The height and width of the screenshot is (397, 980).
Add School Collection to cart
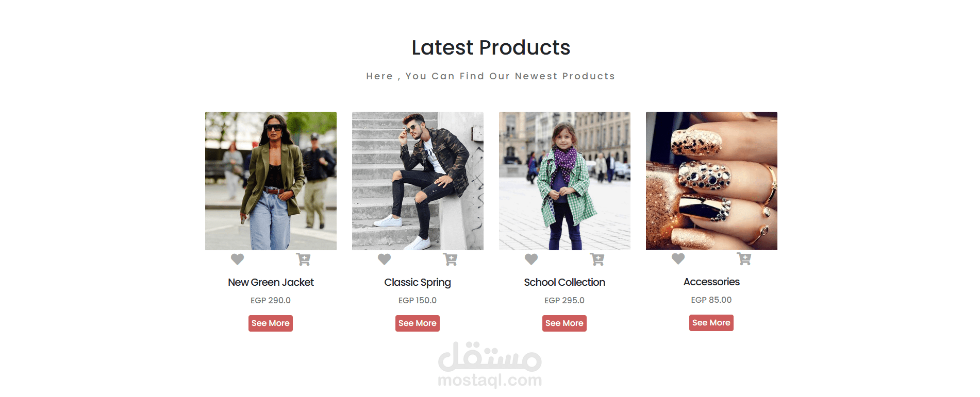(x=597, y=260)
